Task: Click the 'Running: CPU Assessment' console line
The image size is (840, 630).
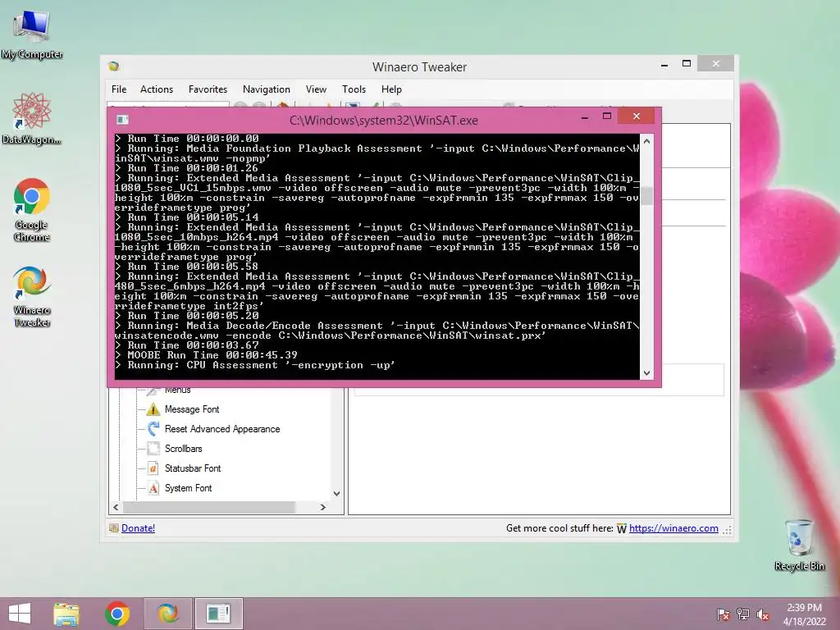Action: [x=255, y=365]
